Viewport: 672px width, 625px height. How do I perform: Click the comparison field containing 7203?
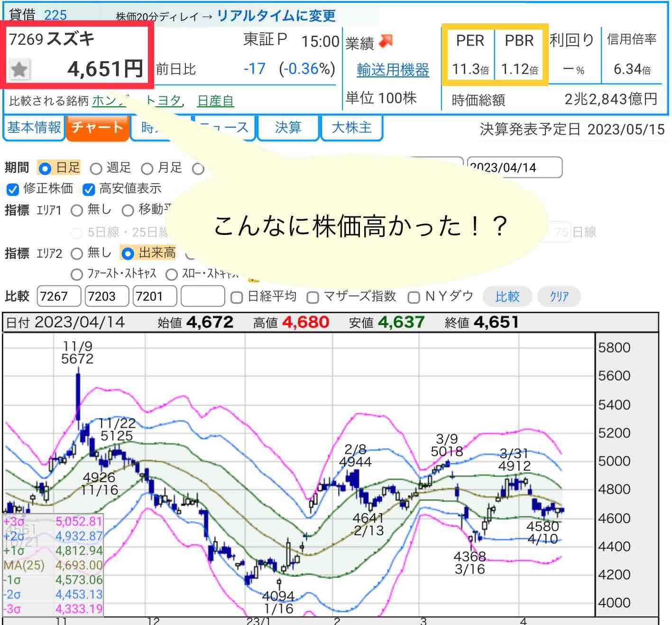coord(107,297)
